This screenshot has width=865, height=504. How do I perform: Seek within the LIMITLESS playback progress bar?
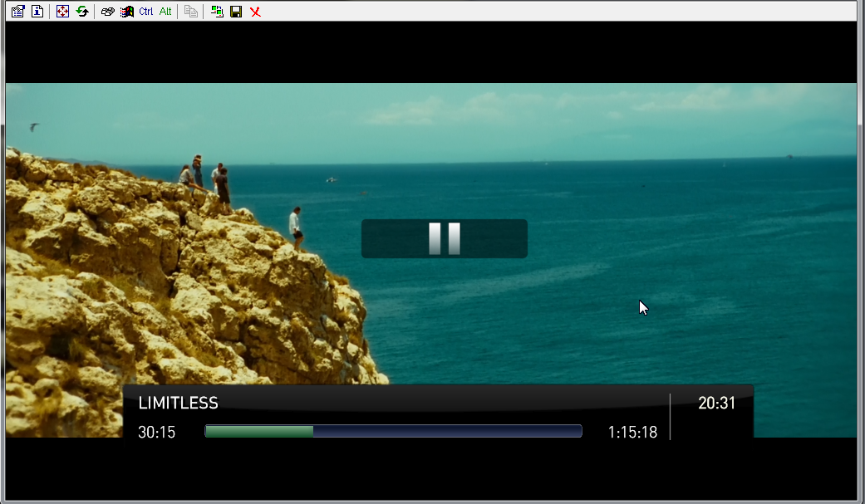click(393, 431)
